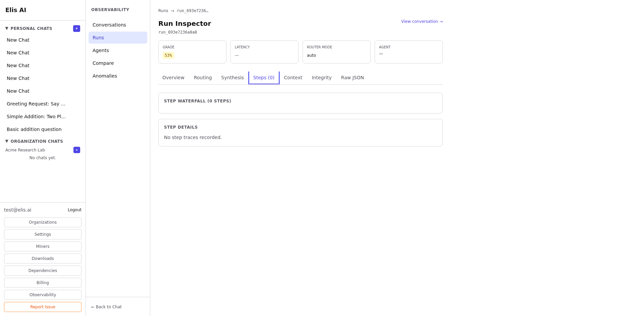This screenshot has width=644, height=316.
Task: Open the Routing tab
Action: point(203,78)
